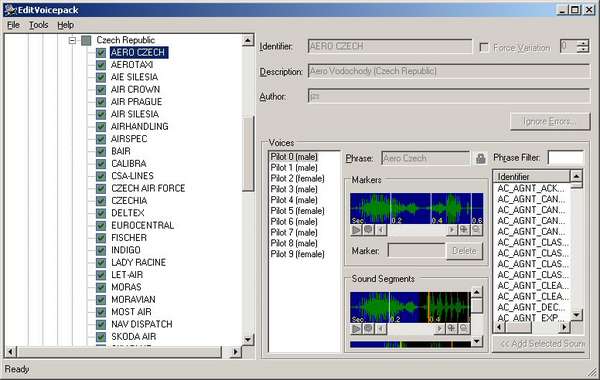Select the NAV DISPATCH tree item
This screenshot has width=600, height=380.
click(x=142, y=325)
